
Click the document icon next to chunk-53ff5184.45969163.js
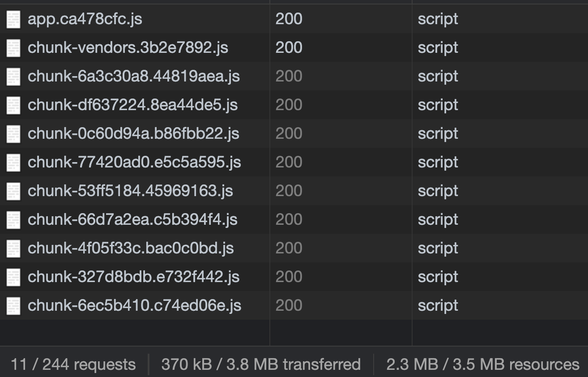coord(13,191)
